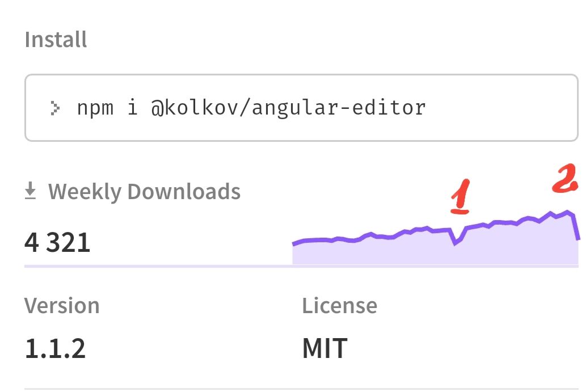Click the middle of the sparkline graph
The width and height of the screenshot is (586, 392).
click(x=435, y=230)
